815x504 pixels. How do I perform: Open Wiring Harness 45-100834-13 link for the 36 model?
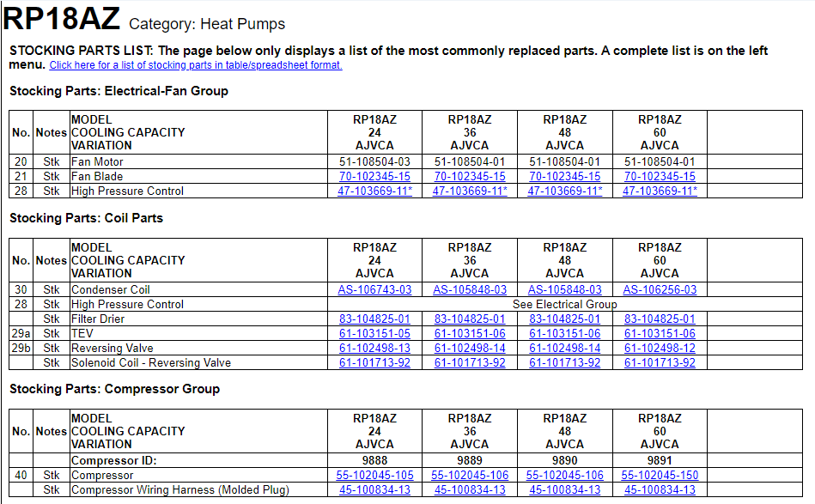click(470, 489)
